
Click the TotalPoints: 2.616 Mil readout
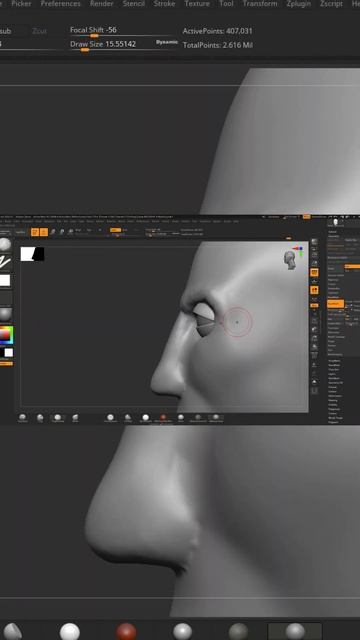click(x=218, y=45)
